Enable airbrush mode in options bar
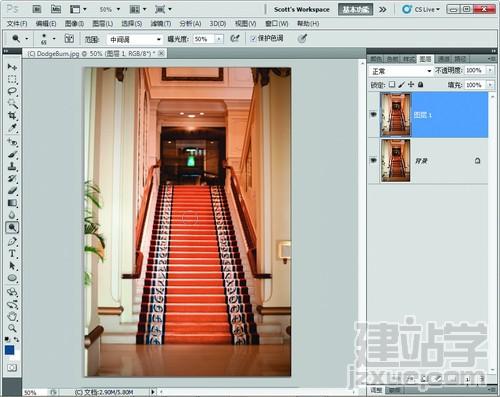 coord(235,39)
